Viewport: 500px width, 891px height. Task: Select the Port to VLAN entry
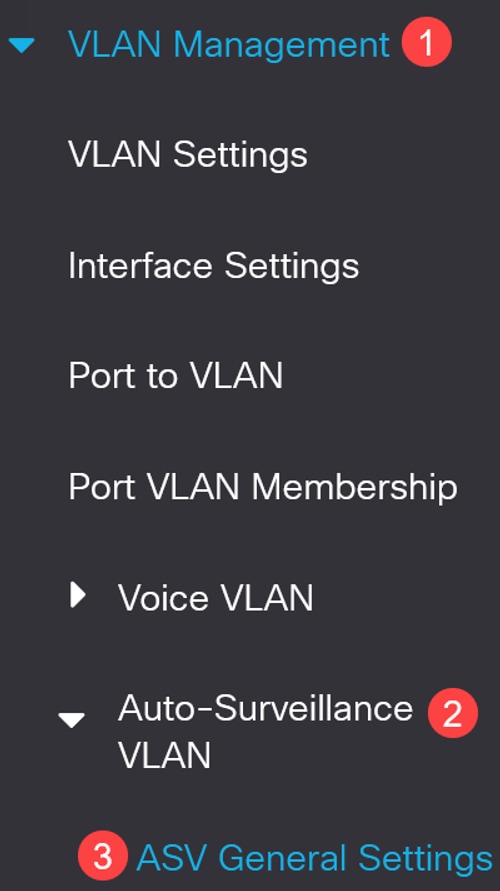tap(176, 376)
